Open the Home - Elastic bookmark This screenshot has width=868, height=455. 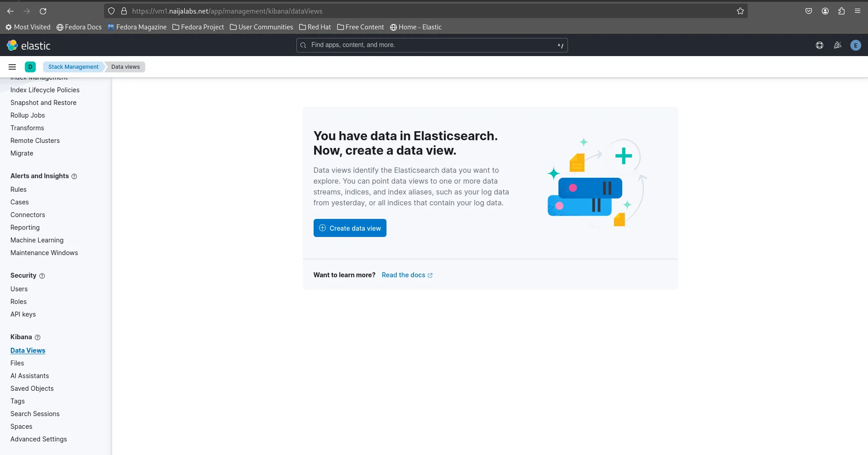[x=416, y=27]
